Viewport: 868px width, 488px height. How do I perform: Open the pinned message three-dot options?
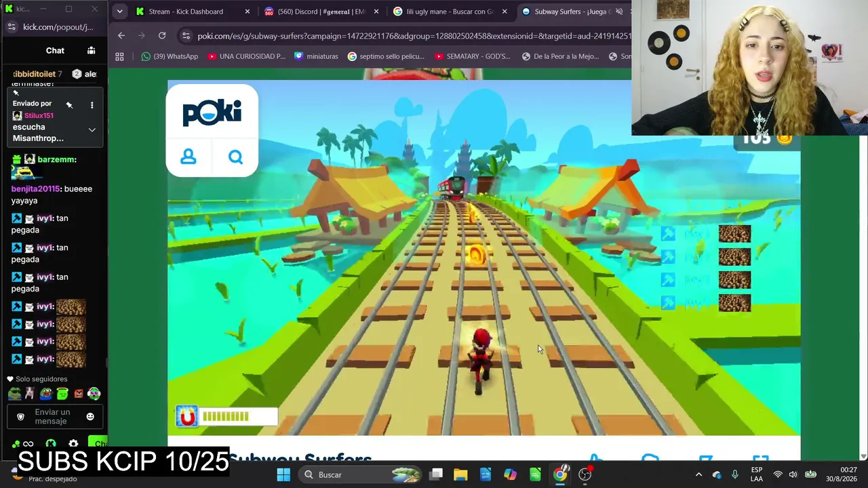[x=92, y=105]
